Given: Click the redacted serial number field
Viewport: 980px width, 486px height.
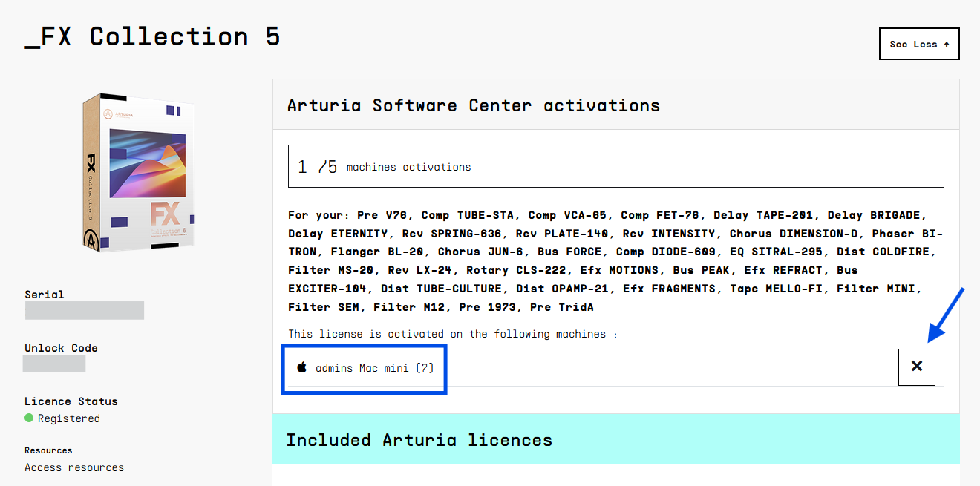Looking at the screenshot, I should coord(85,311).
